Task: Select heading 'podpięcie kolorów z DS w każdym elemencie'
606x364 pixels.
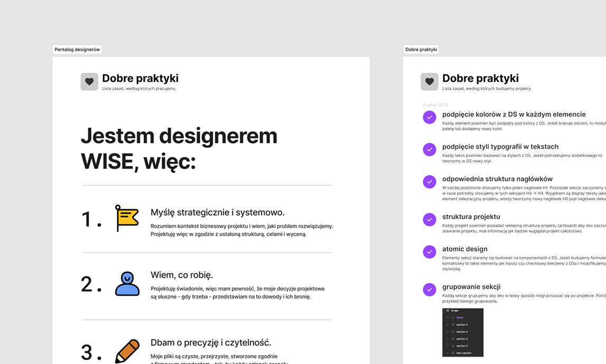Action: pos(514,115)
